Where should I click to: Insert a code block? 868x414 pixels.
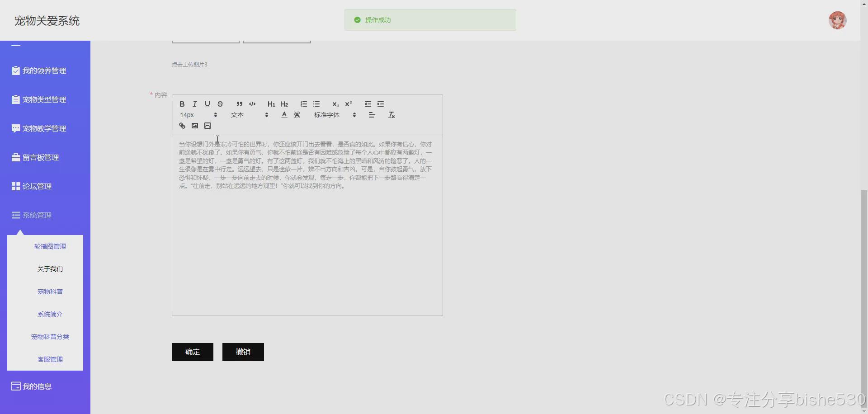(x=252, y=104)
